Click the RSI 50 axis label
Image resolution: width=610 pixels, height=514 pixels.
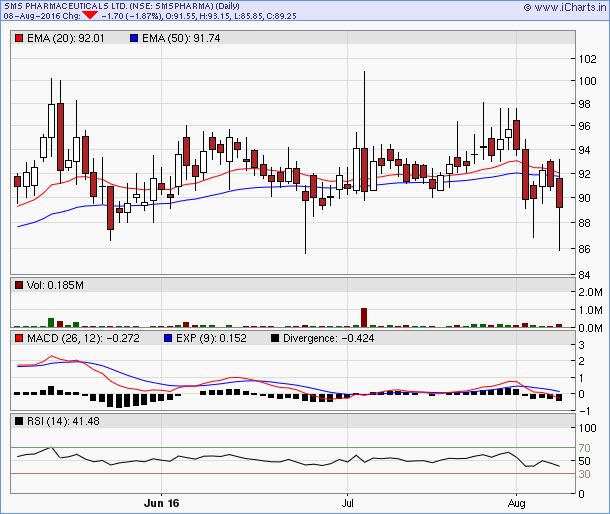pyautogui.click(x=584, y=461)
